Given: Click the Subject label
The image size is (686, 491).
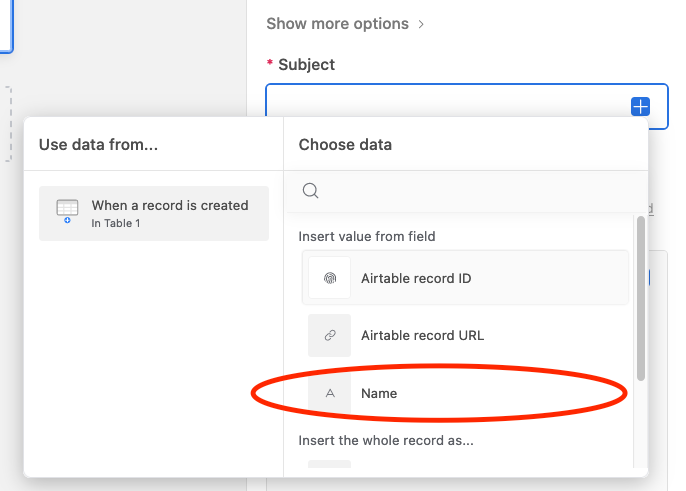Looking at the screenshot, I should [306, 64].
